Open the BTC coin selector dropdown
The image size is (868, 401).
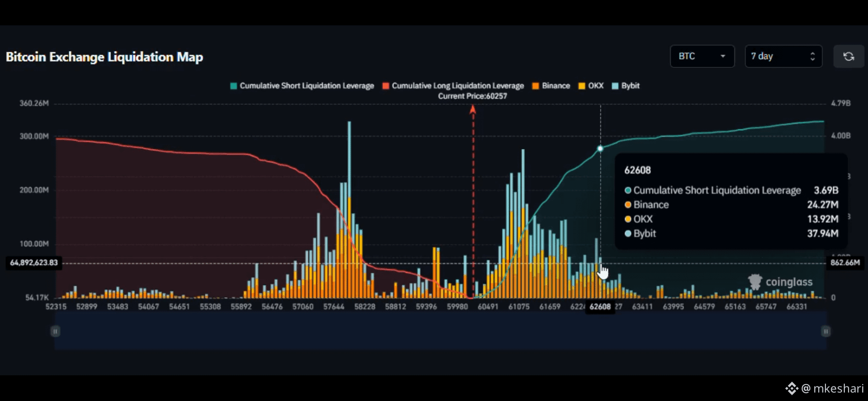[702, 56]
